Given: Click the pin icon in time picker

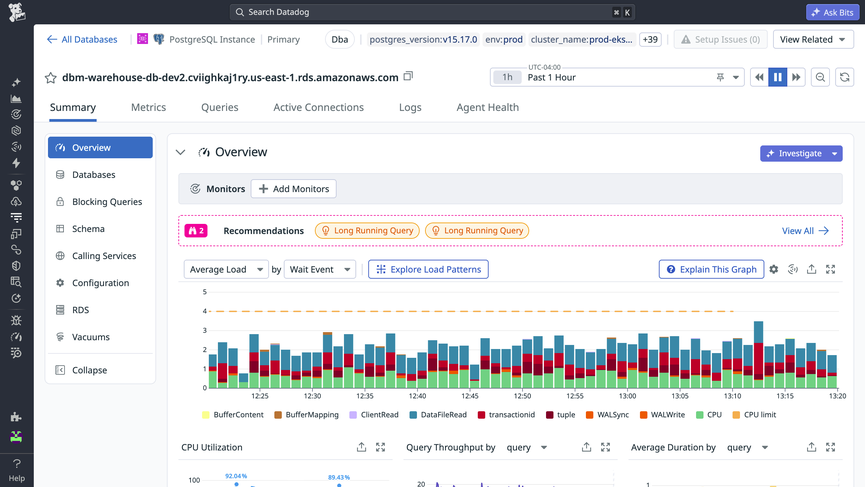Looking at the screenshot, I should pos(720,78).
